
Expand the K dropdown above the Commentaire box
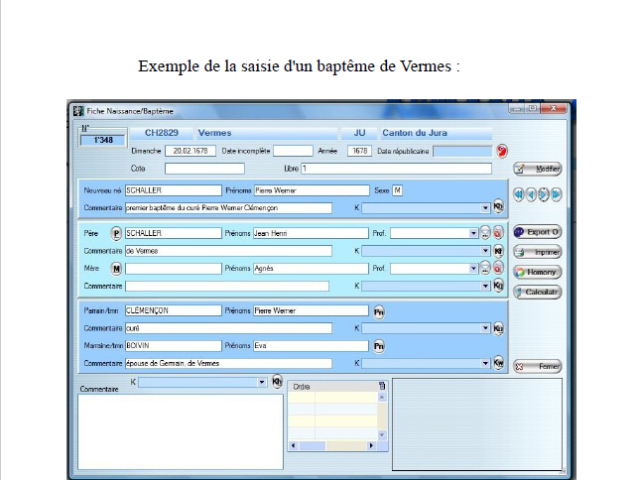point(262,382)
